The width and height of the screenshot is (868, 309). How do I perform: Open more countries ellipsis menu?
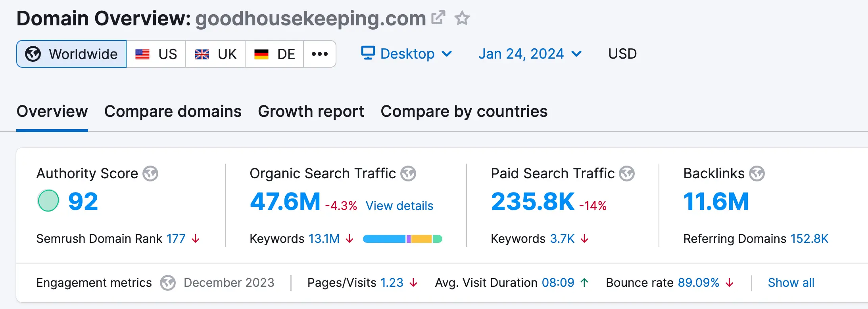320,54
